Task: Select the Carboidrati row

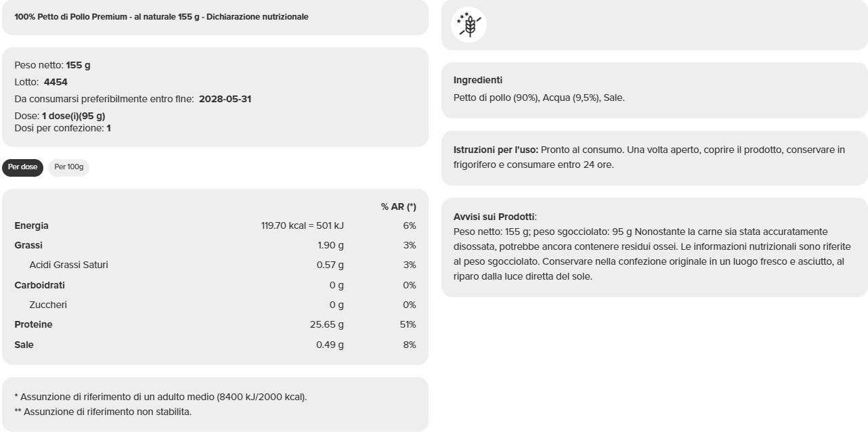Action: pyautogui.click(x=217, y=285)
